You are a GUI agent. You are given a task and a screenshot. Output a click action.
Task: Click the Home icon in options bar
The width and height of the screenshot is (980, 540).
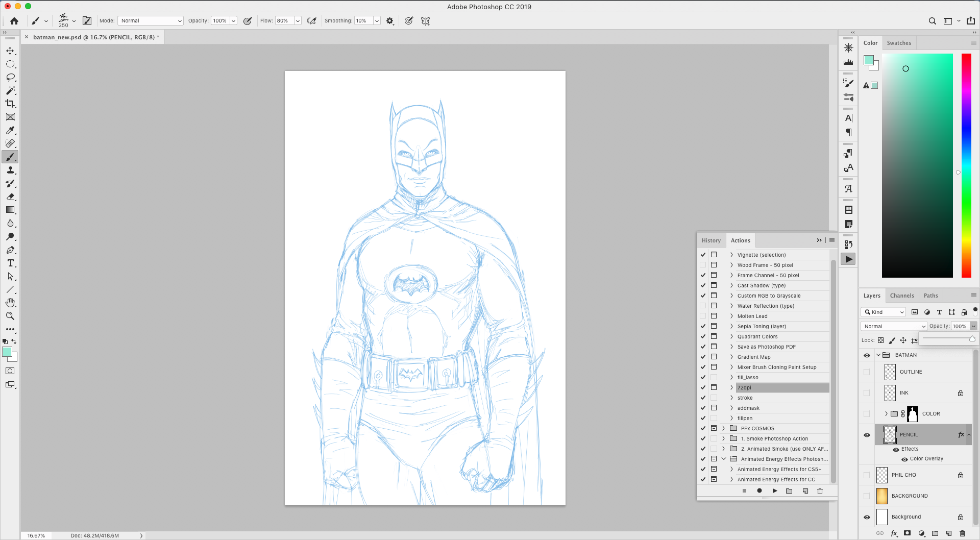(x=14, y=21)
